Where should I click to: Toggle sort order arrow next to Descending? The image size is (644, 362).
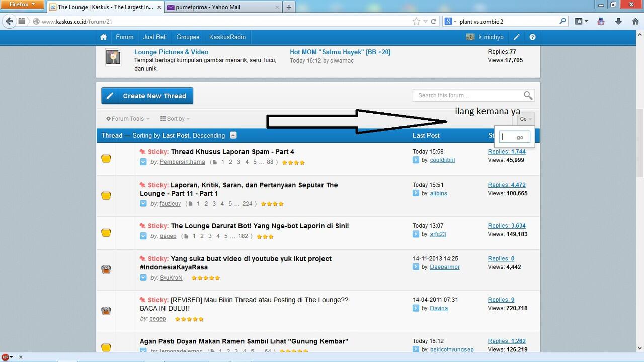coord(233,135)
